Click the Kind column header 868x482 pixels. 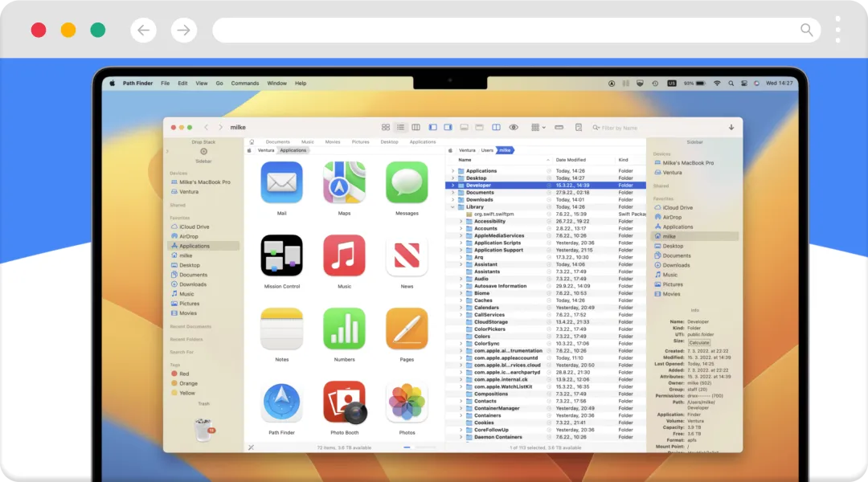tap(624, 160)
